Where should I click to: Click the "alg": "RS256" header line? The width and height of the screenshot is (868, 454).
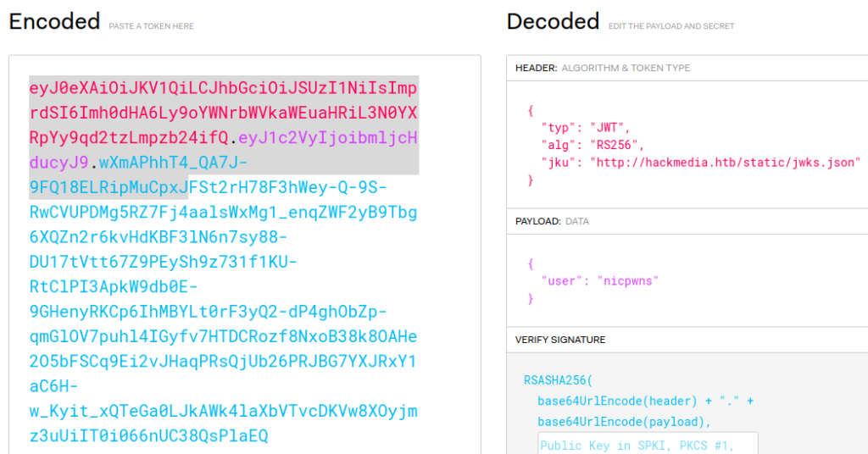tap(593, 145)
